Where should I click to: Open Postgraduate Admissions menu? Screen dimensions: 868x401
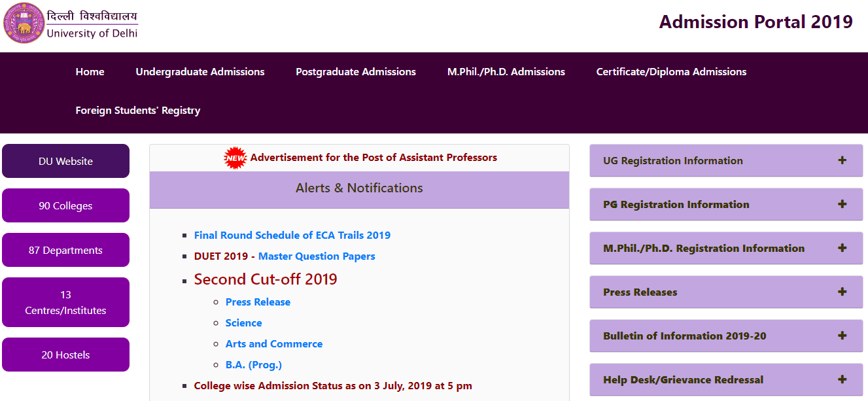click(356, 72)
